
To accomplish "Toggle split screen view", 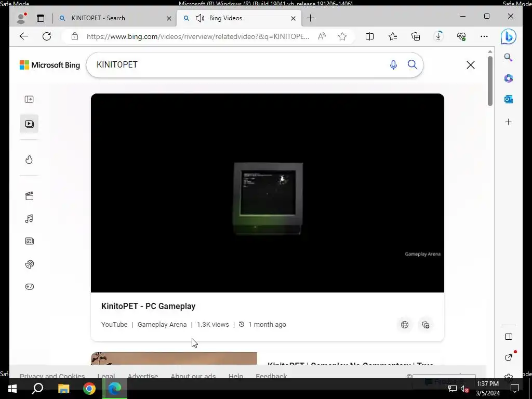I will pyautogui.click(x=369, y=36).
